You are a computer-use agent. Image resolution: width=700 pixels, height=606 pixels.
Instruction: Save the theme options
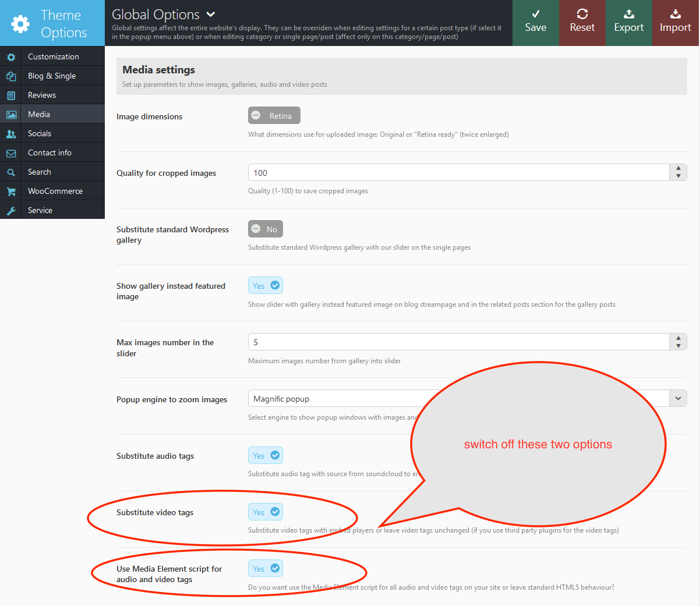(x=535, y=23)
